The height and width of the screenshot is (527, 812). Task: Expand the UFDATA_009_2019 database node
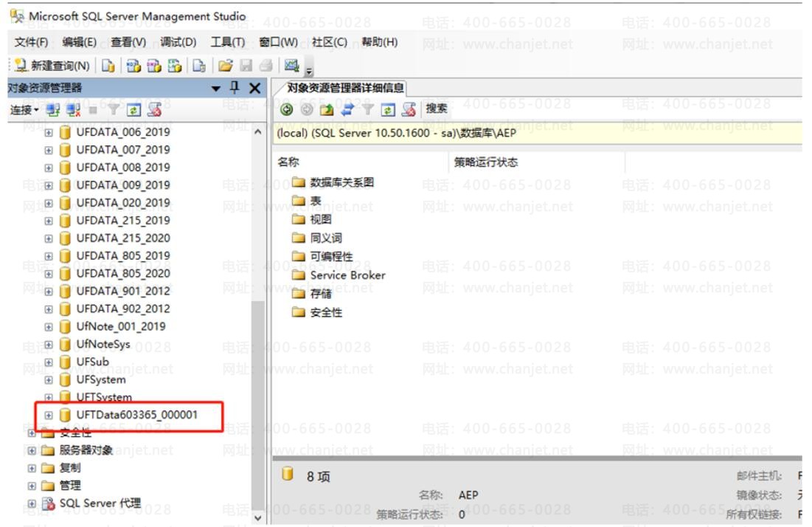pos(48,185)
